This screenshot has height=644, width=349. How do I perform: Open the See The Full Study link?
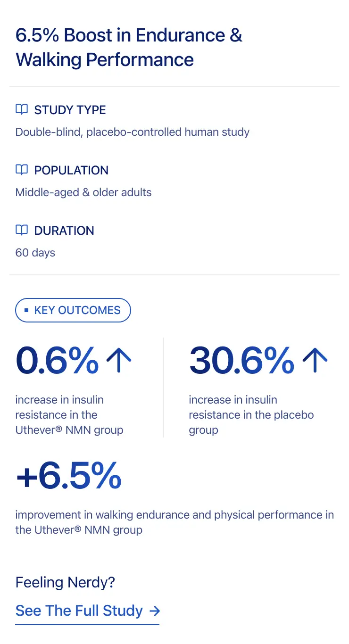(79, 611)
